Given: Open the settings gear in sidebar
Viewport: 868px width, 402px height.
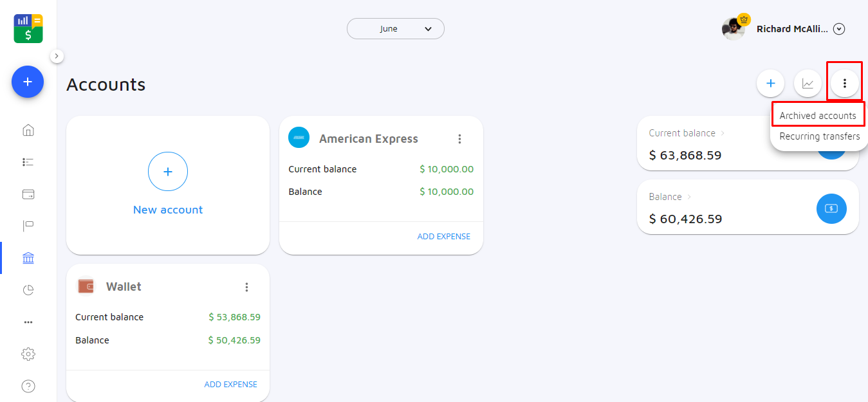Looking at the screenshot, I should (x=28, y=354).
